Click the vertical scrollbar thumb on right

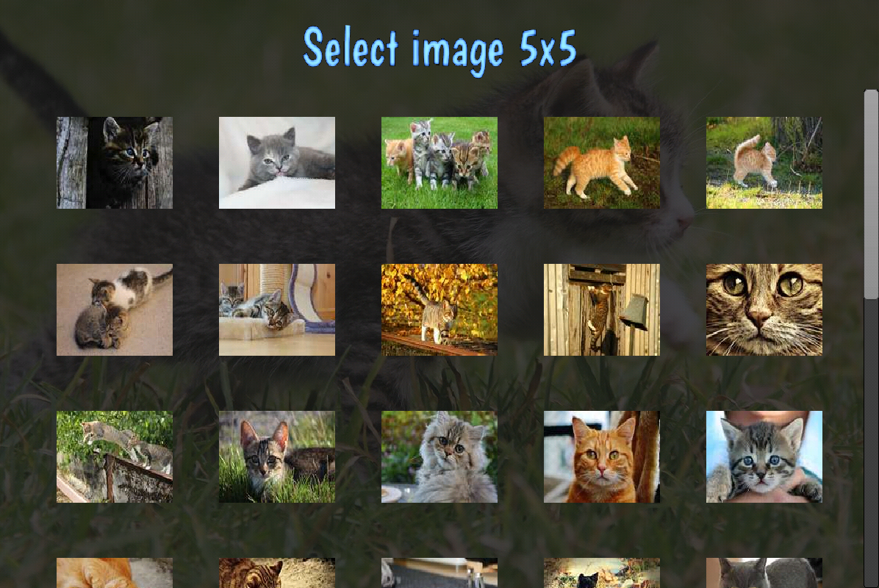(x=871, y=195)
